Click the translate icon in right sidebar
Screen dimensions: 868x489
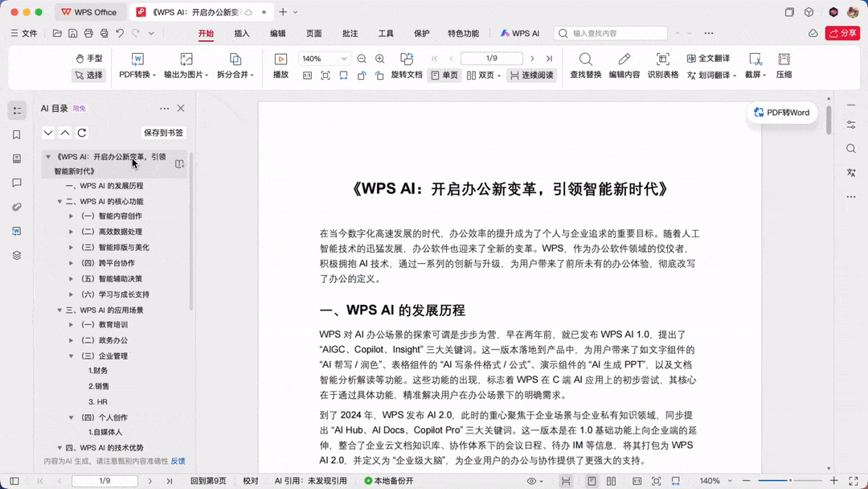pyautogui.click(x=851, y=173)
